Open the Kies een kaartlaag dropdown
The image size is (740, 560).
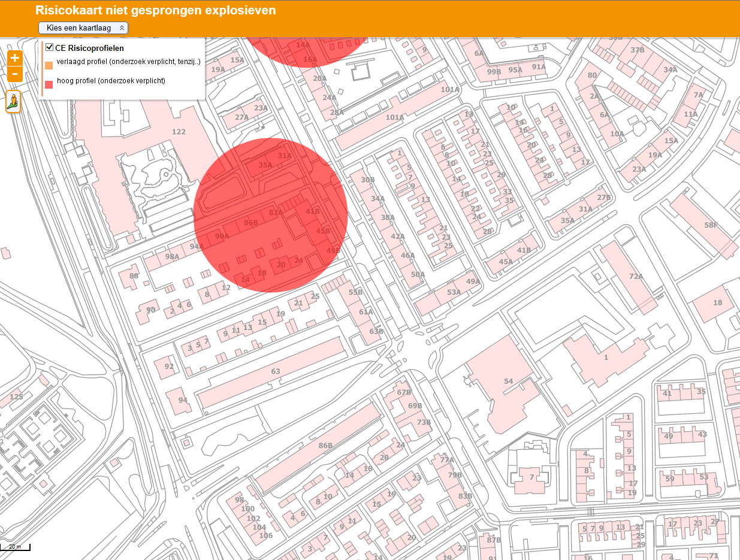click(83, 28)
